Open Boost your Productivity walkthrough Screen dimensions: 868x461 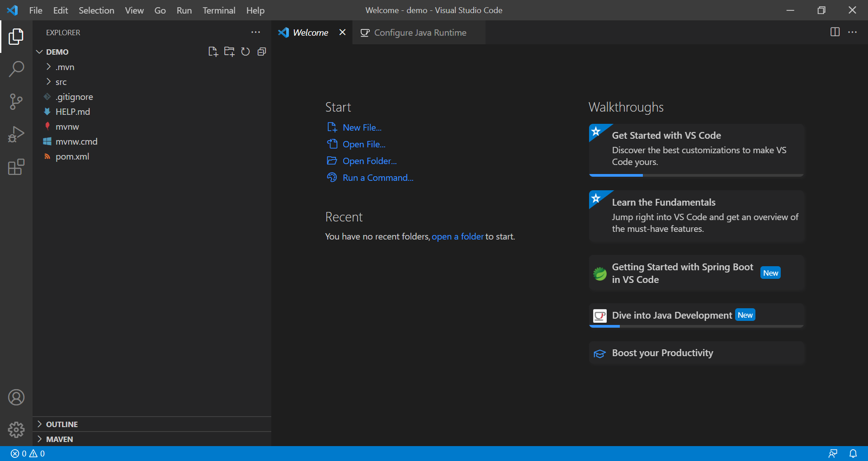pos(696,353)
